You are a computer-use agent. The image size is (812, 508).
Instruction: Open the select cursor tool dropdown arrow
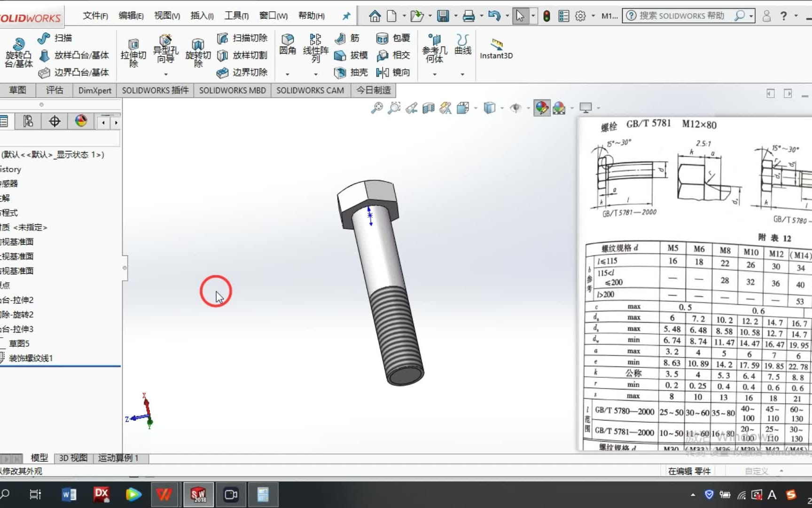pyautogui.click(x=533, y=16)
